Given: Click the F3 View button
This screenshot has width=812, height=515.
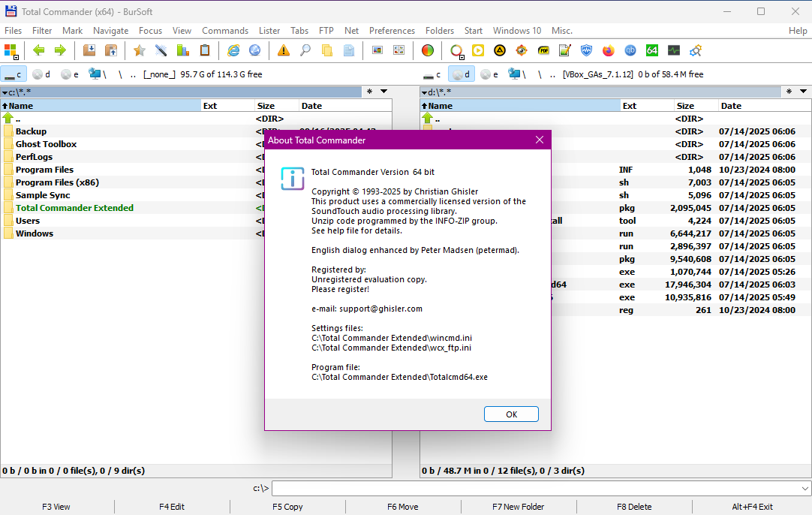Looking at the screenshot, I should pos(56,507).
